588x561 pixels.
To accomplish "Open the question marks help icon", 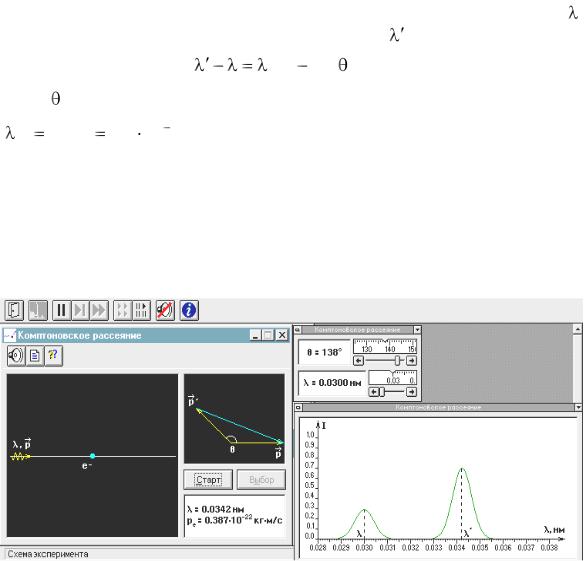I will tap(53, 355).
